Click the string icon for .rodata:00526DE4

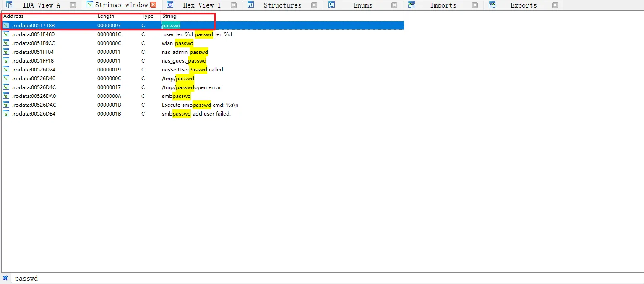[x=6, y=114]
